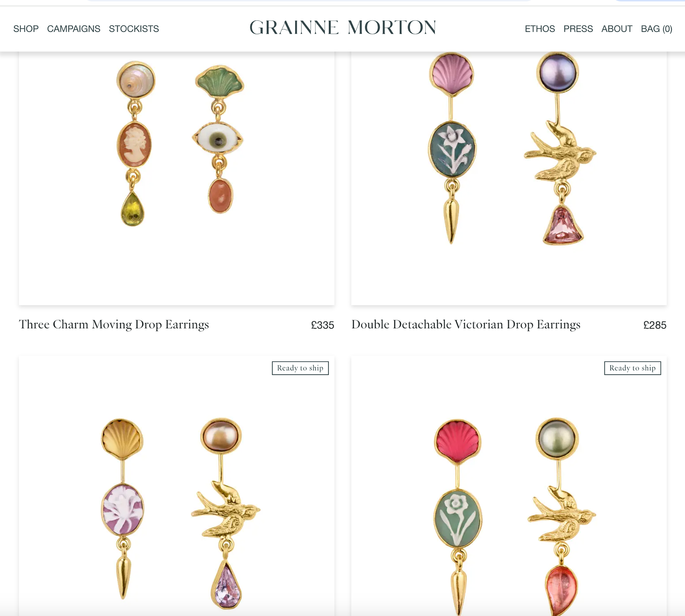685x616 pixels.
Task: View the shopping BAG (0)
Action: coord(656,29)
